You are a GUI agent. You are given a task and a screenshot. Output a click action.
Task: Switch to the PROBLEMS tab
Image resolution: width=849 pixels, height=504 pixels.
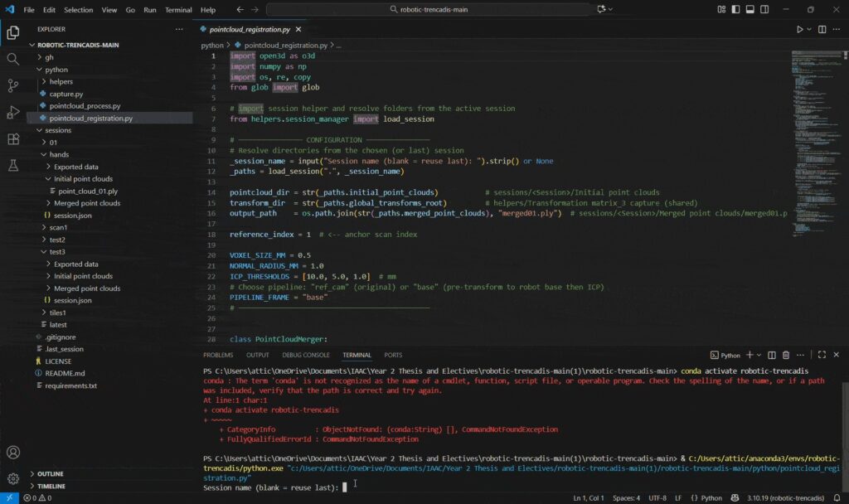(x=218, y=355)
